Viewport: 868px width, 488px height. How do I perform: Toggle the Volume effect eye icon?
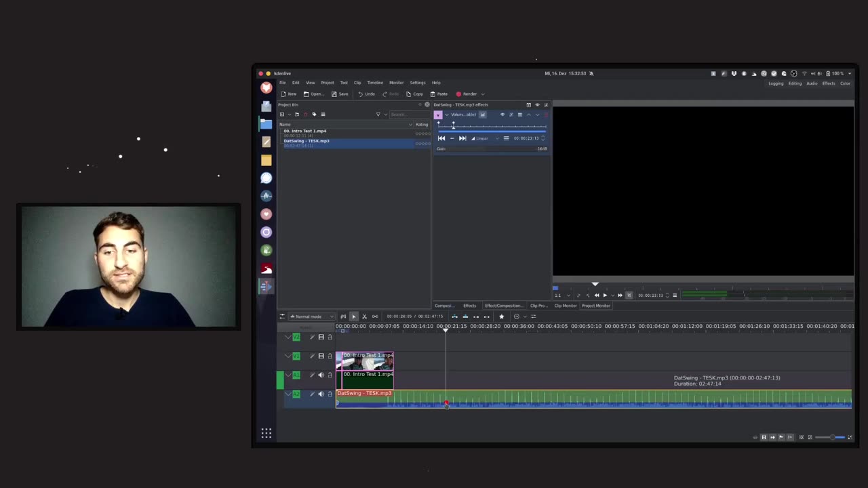coord(502,115)
